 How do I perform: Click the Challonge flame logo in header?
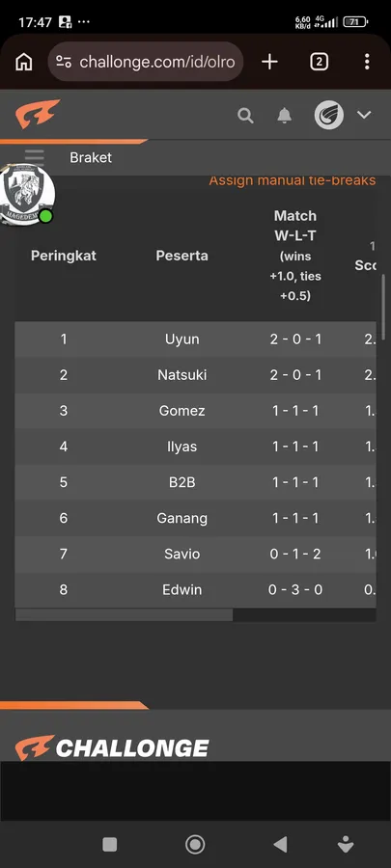(38, 114)
